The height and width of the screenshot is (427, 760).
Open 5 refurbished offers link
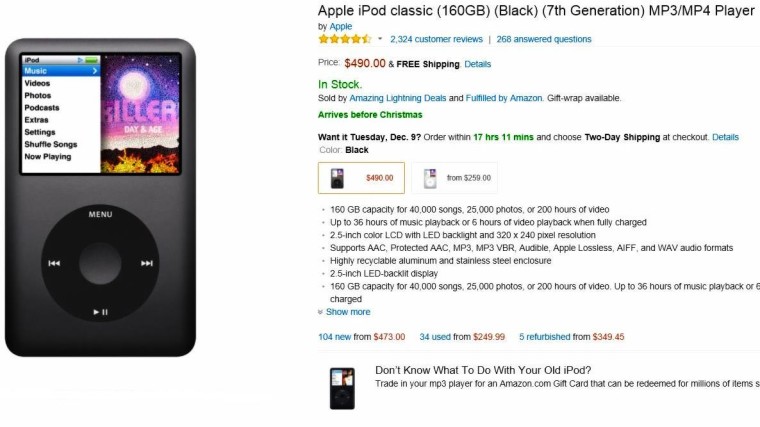tap(544, 337)
